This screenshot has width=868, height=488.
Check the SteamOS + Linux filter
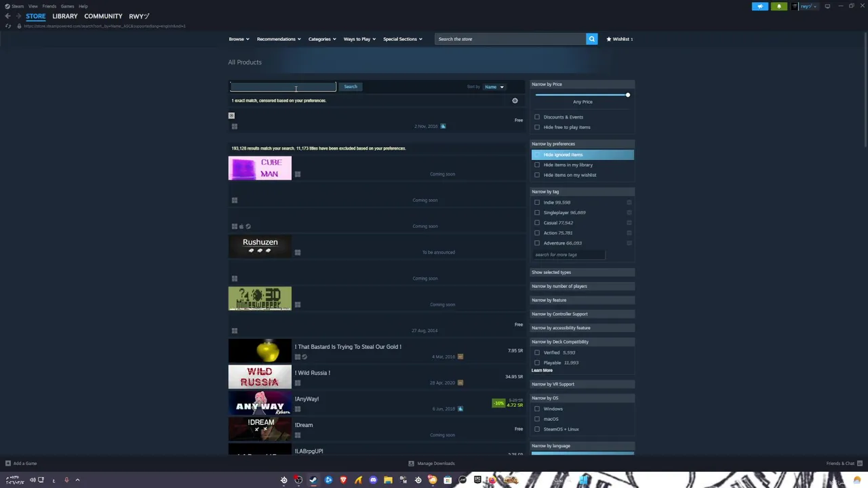(537, 429)
